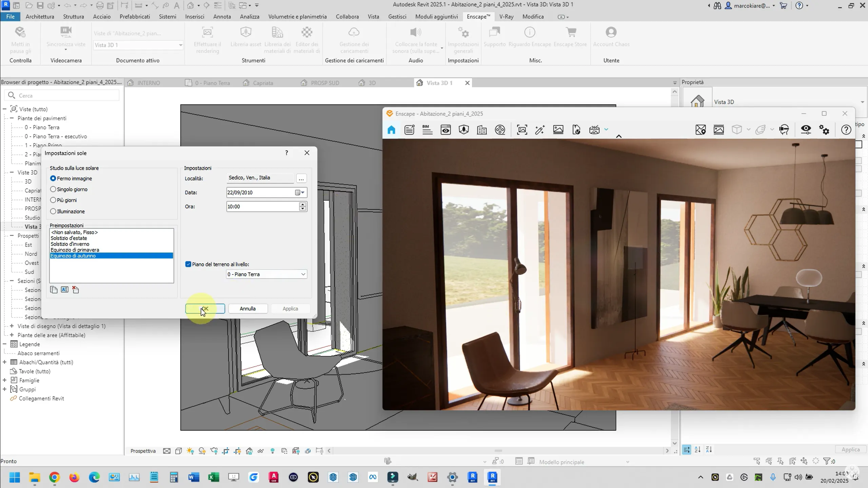Click the Località browse button
The width and height of the screenshot is (868, 488).
301,178
